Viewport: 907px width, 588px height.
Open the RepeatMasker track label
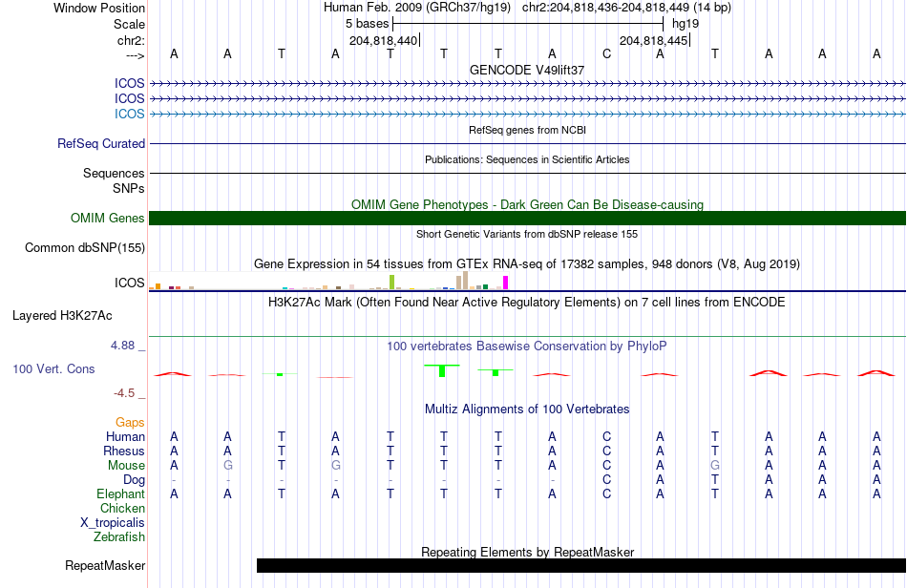[105, 565]
